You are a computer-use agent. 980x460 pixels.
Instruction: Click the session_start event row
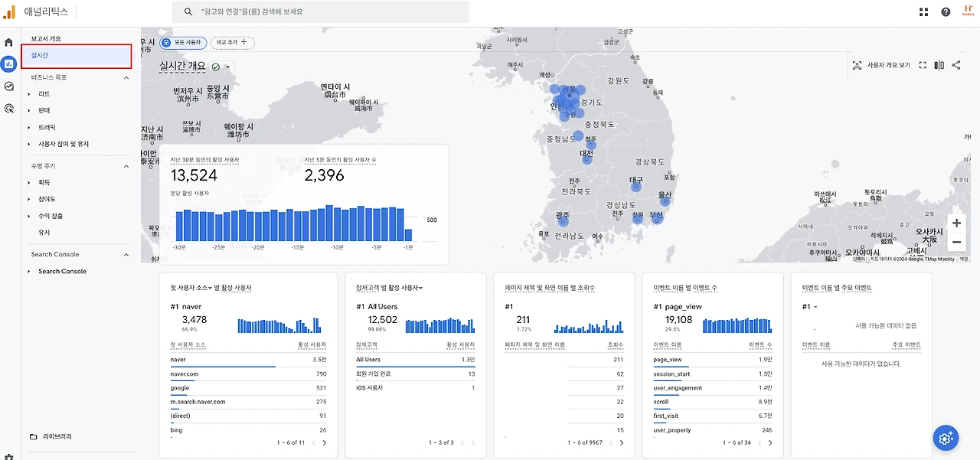(713, 374)
